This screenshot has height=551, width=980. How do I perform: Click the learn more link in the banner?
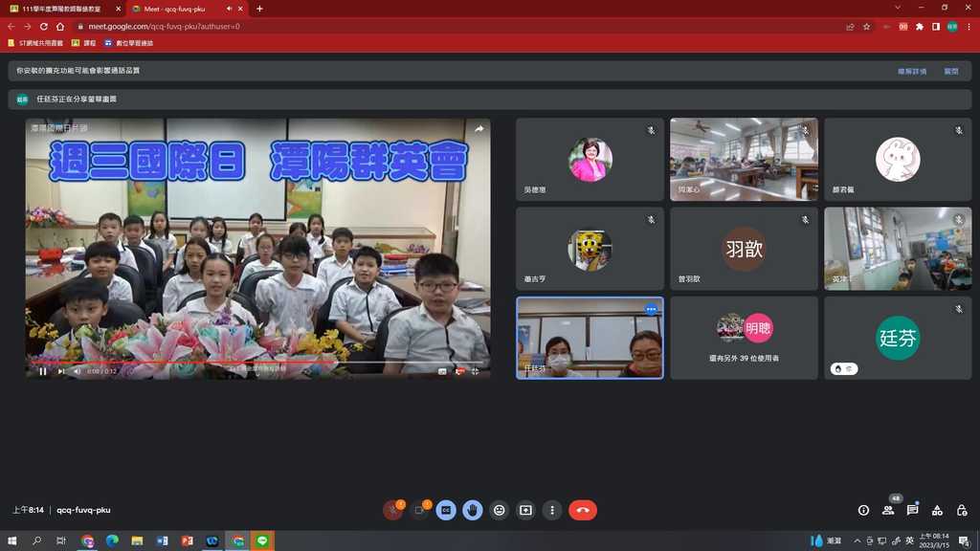point(912,71)
